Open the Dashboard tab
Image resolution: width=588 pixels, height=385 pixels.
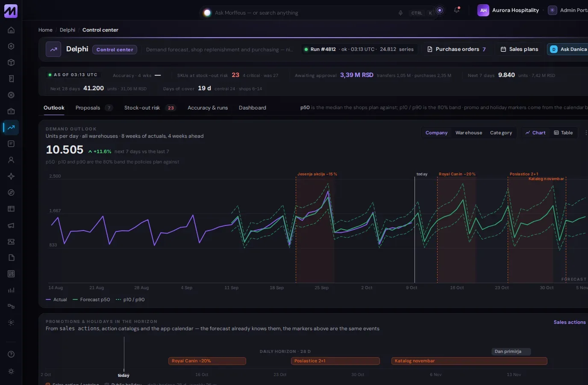[x=253, y=108]
